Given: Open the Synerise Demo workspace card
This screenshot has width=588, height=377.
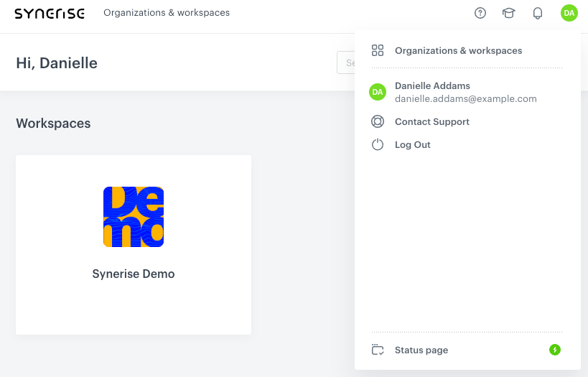Looking at the screenshot, I should pyautogui.click(x=134, y=245).
